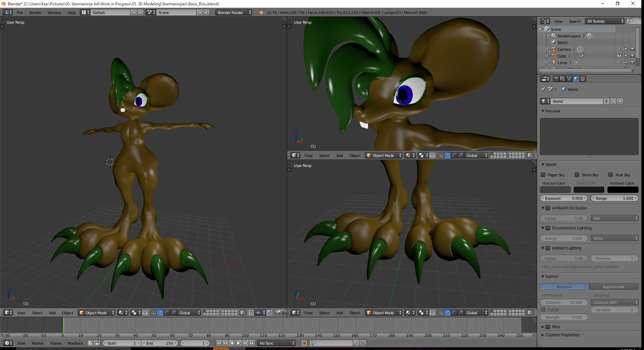The height and width of the screenshot is (350, 644).
Task: Open the Render menu in top bar
Action: (35, 12)
